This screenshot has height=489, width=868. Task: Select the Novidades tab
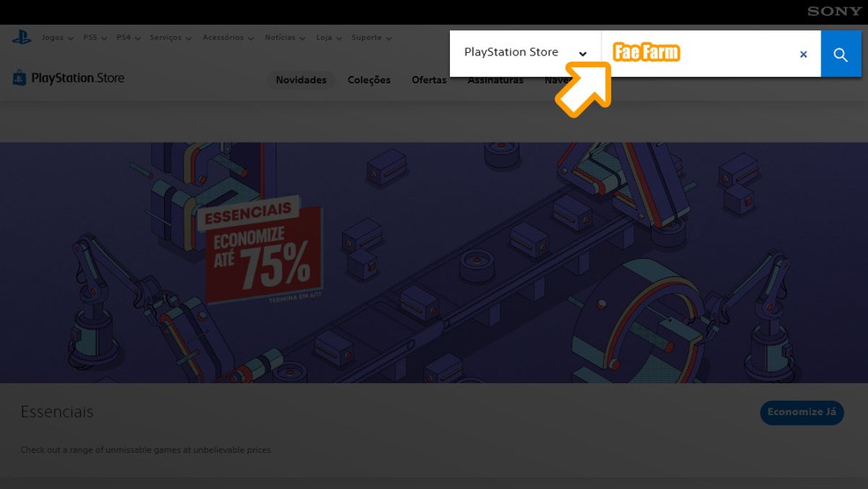pyautogui.click(x=301, y=79)
